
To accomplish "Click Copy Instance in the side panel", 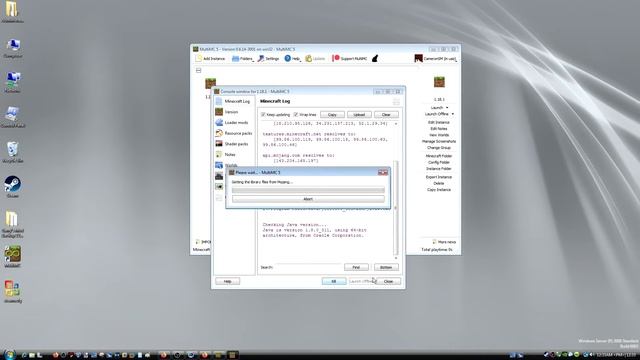I will 439,190.
